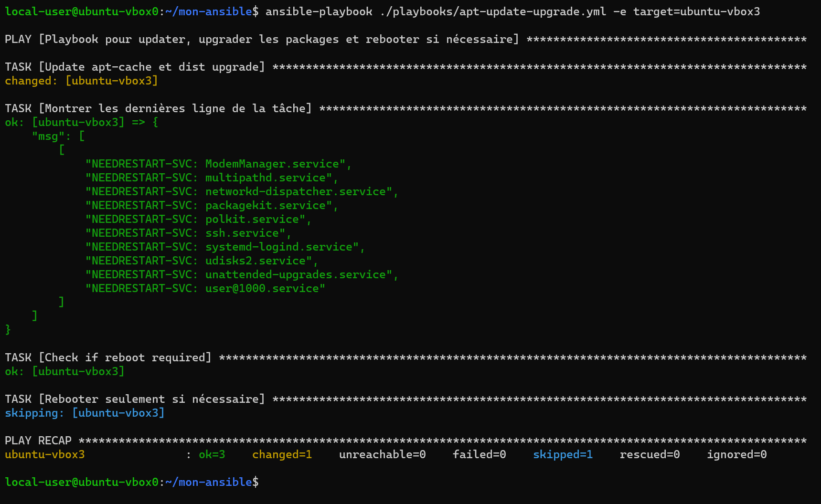Click the playbook path apt-update-upgrade.yml
Image resolution: width=821 pixels, height=504 pixels.
(x=493, y=11)
